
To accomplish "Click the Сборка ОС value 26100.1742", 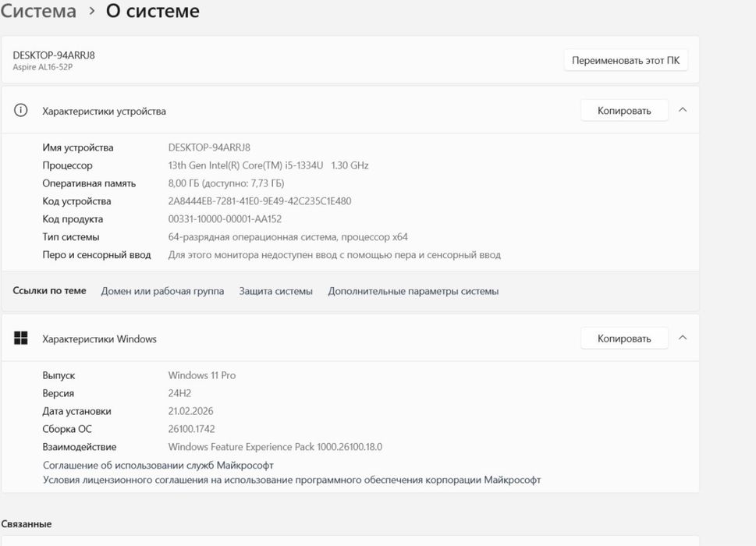I will coord(192,429).
